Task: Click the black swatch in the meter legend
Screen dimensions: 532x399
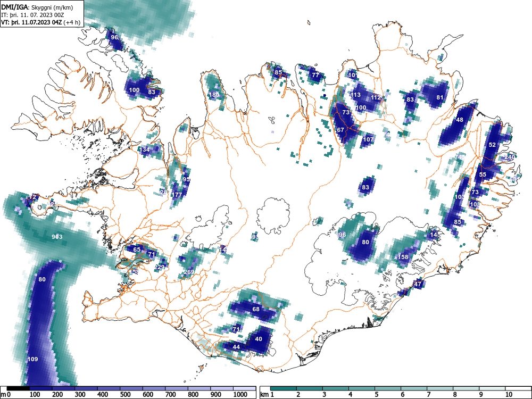Action: pos(18,388)
